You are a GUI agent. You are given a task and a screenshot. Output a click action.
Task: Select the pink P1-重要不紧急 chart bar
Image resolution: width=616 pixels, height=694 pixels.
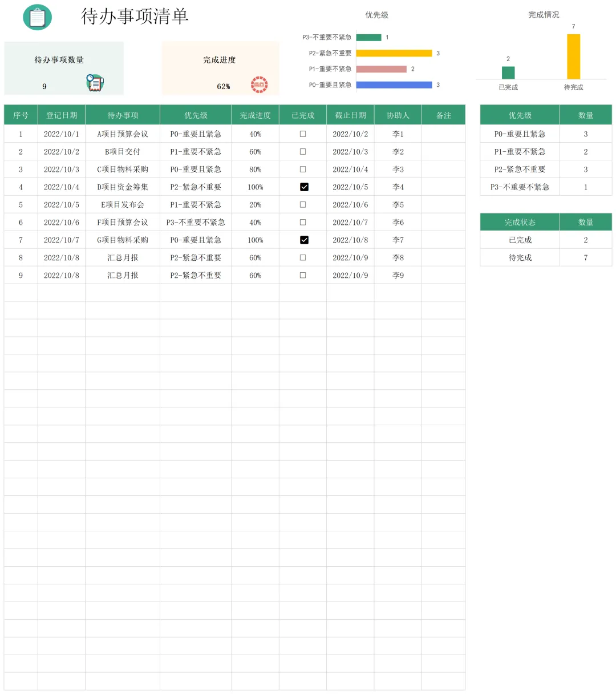point(382,69)
